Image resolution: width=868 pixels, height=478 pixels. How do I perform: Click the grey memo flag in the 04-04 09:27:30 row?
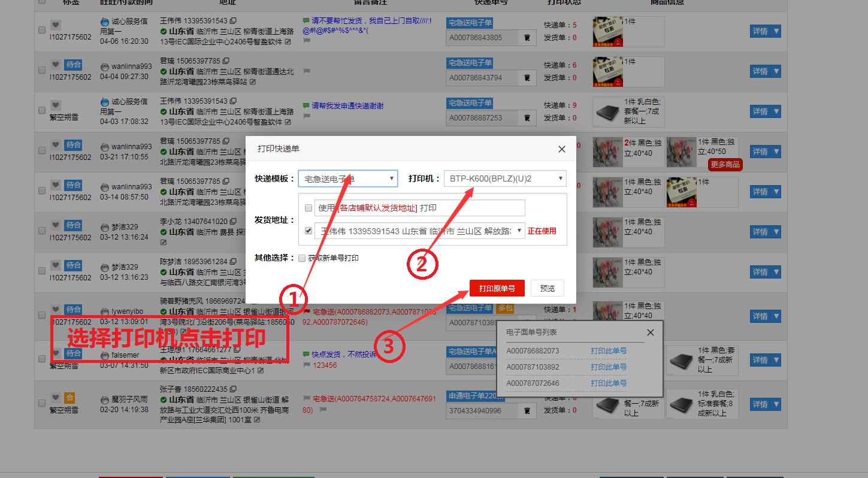307,71
